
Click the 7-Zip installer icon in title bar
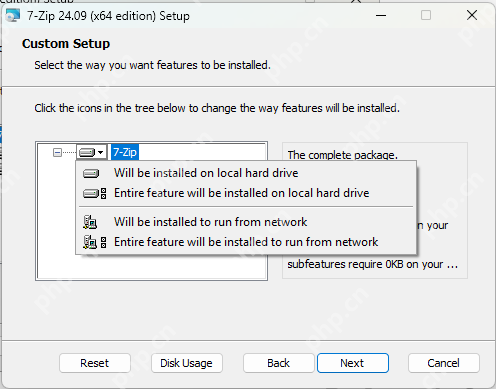(13, 15)
